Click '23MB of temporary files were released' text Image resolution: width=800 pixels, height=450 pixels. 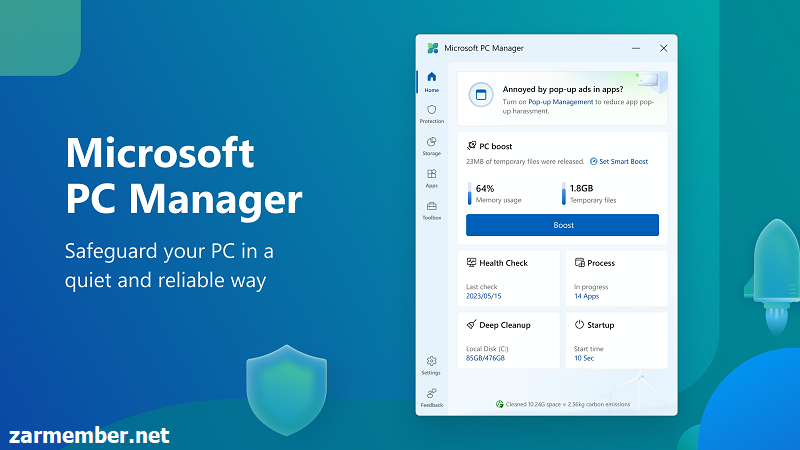(x=525, y=161)
